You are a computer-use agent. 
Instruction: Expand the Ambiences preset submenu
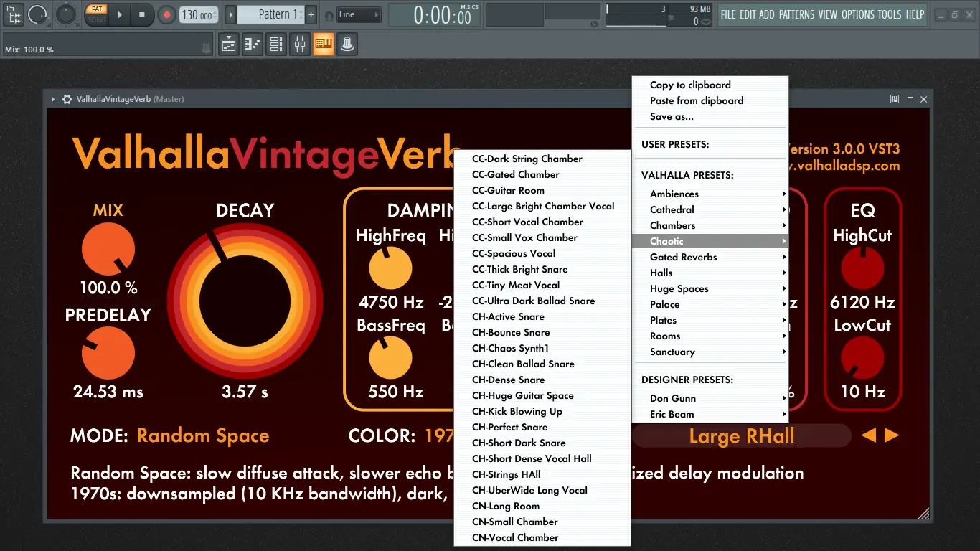click(710, 194)
